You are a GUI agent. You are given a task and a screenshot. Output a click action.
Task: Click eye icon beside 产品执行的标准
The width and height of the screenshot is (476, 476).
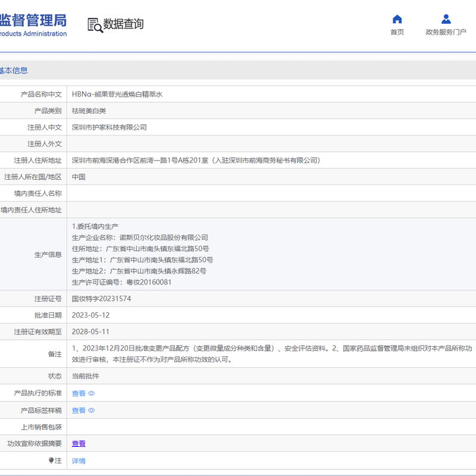(92, 393)
